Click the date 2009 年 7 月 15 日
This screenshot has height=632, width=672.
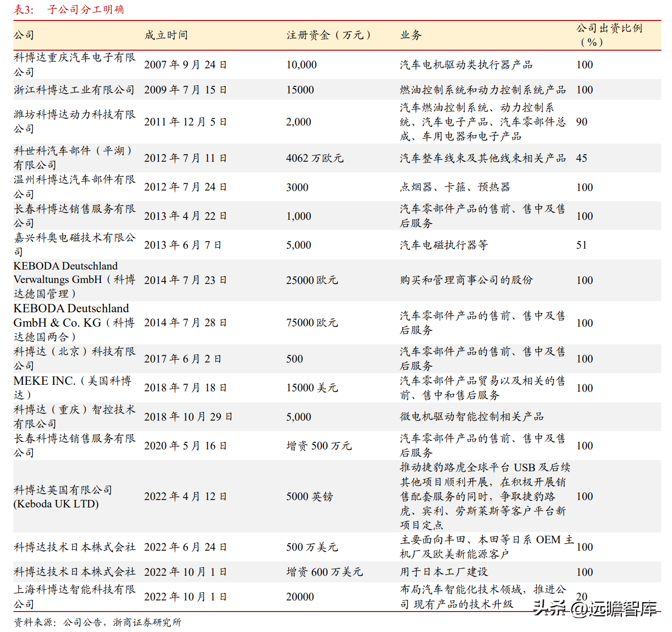(185, 90)
